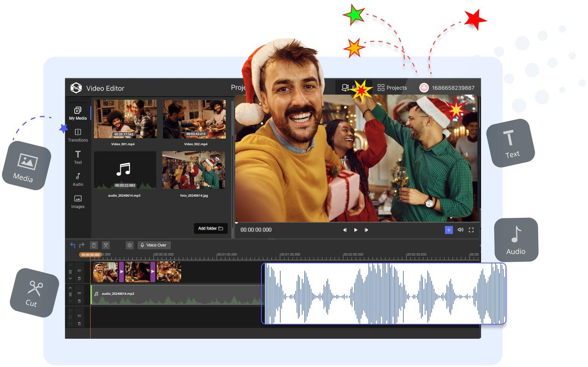Toggle the preview player volume speaker
The width and height of the screenshot is (588, 367).
point(460,230)
